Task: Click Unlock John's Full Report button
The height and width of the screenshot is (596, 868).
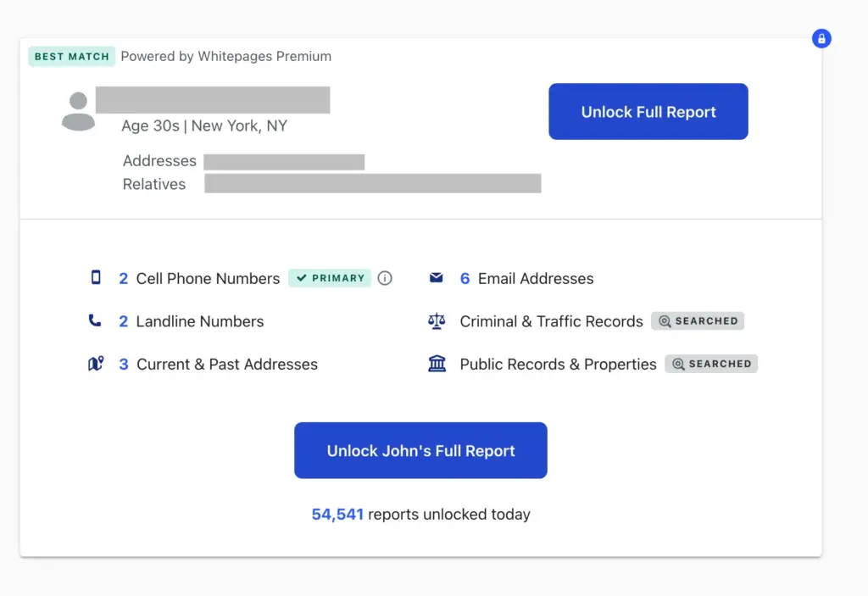Action: point(420,450)
